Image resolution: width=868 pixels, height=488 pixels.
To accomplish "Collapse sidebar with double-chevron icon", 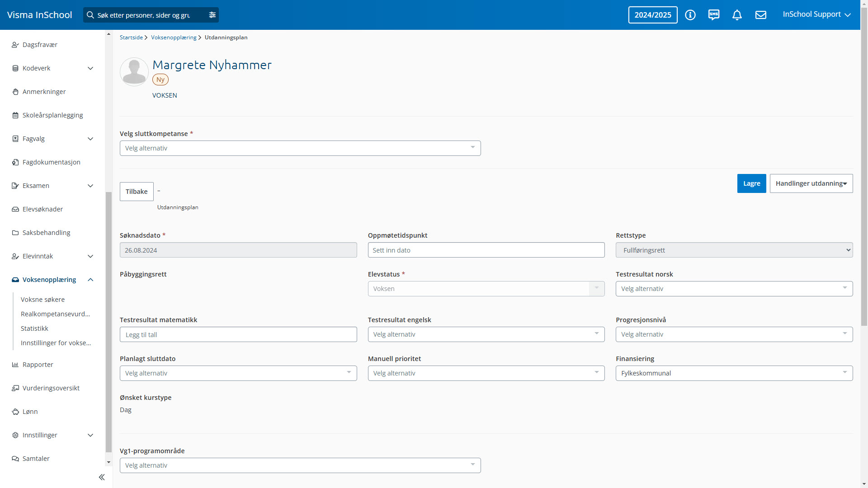I will [102, 477].
